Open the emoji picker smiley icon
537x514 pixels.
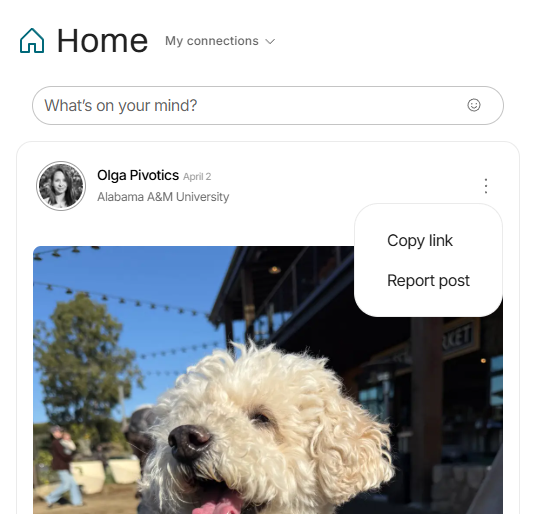click(x=474, y=105)
